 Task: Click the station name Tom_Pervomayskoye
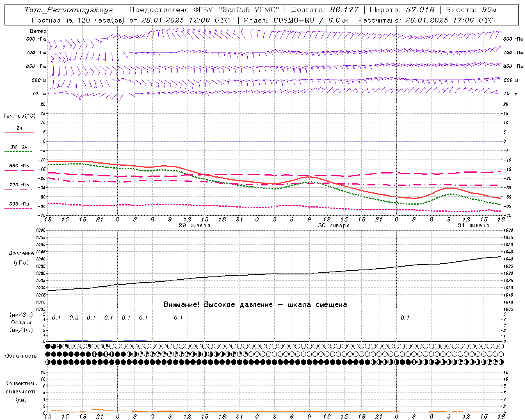(68, 10)
